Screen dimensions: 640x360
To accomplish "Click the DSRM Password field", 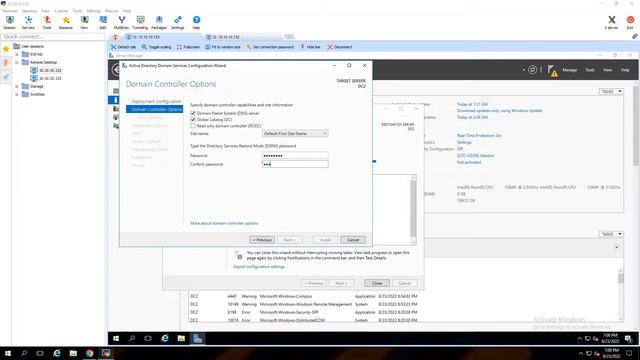I will point(295,156).
